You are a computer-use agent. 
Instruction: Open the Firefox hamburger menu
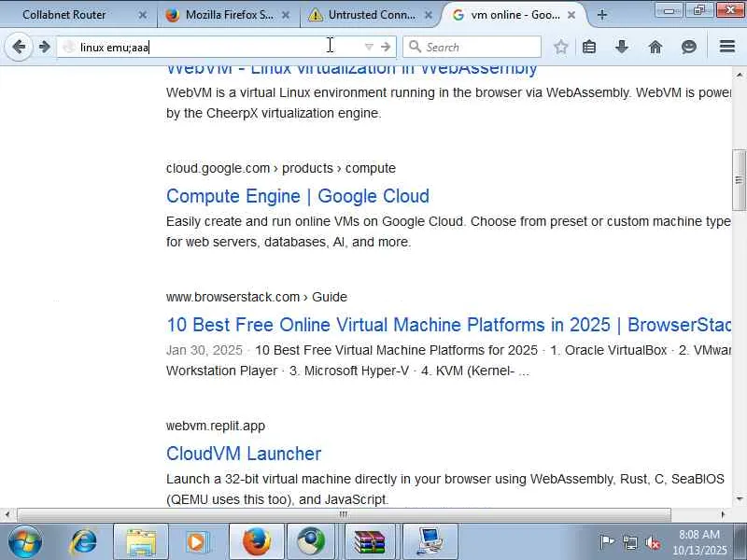727,47
